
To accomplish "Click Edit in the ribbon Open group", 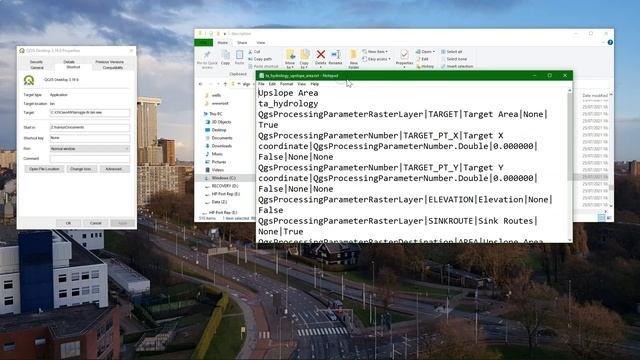I will (422, 59).
